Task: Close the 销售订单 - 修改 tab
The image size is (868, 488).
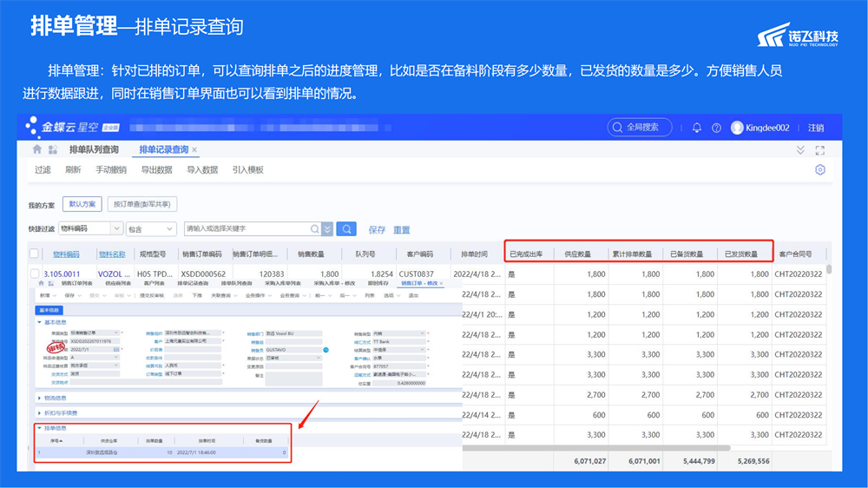Action: pos(441,283)
